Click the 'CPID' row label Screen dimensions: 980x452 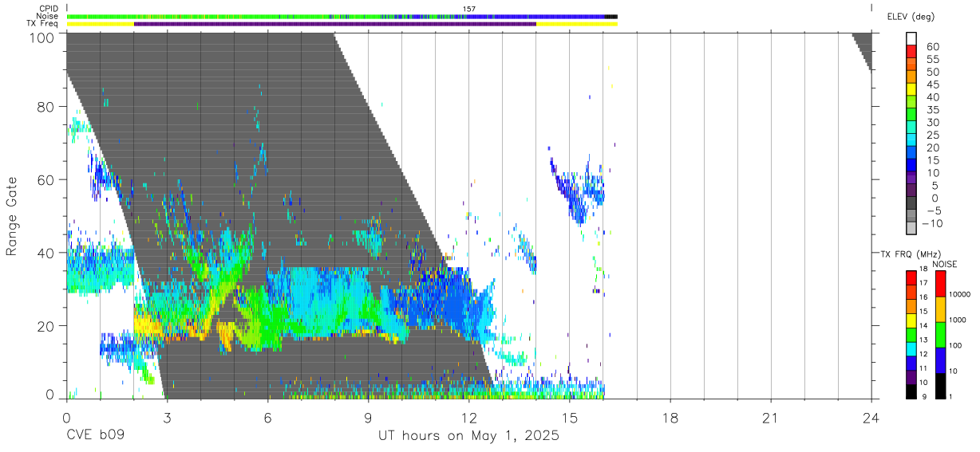47,8
